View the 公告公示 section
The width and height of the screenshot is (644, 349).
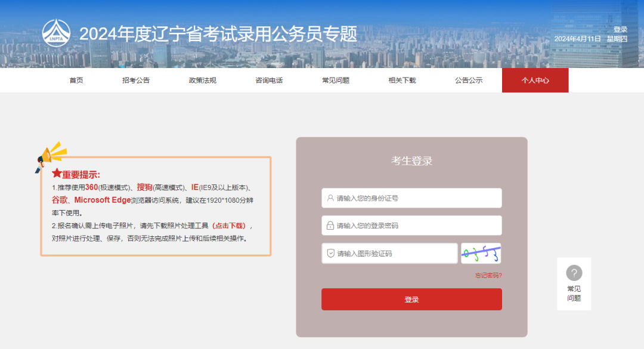(469, 81)
